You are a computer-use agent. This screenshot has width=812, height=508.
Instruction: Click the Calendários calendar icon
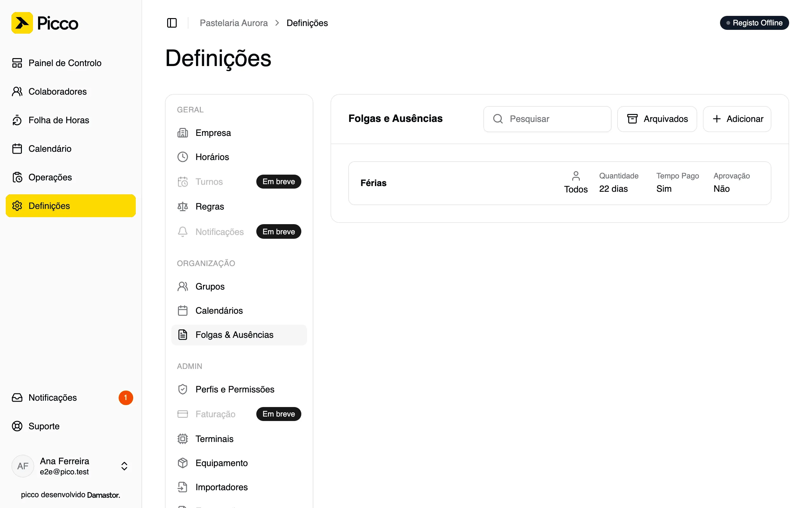[x=182, y=311]
